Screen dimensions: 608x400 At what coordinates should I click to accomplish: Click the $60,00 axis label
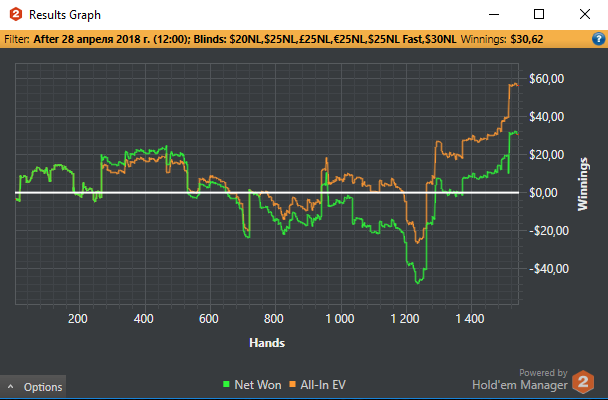pos(546,79)
